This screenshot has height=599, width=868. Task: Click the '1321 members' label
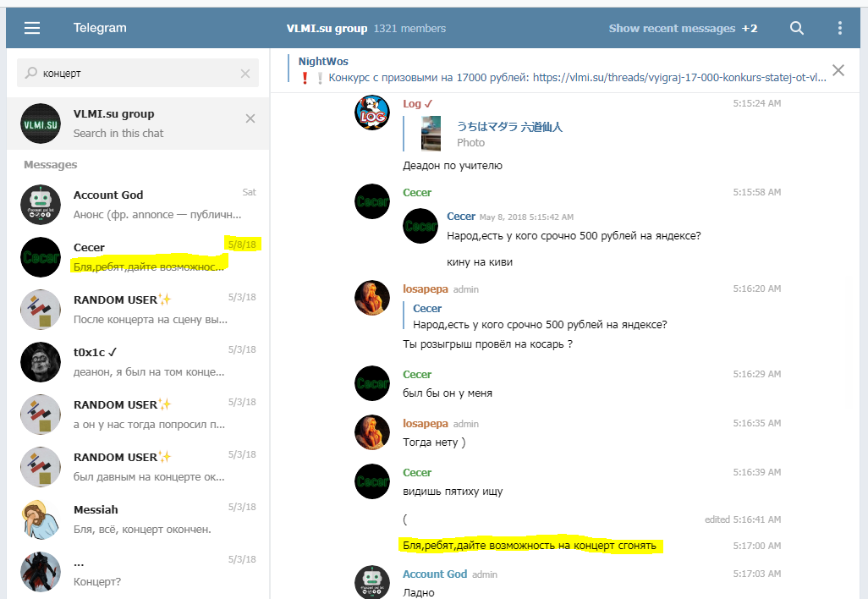tap(409, 28)
